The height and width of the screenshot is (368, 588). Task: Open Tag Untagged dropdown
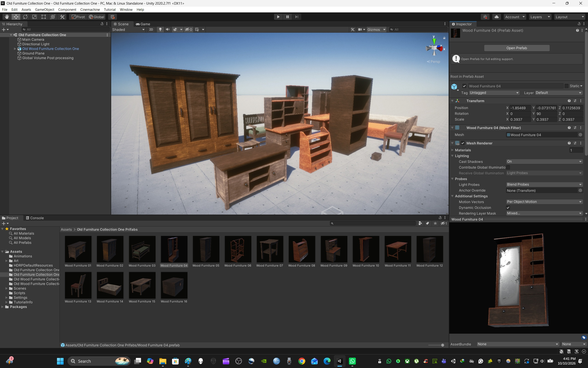[x=494, y=93]
